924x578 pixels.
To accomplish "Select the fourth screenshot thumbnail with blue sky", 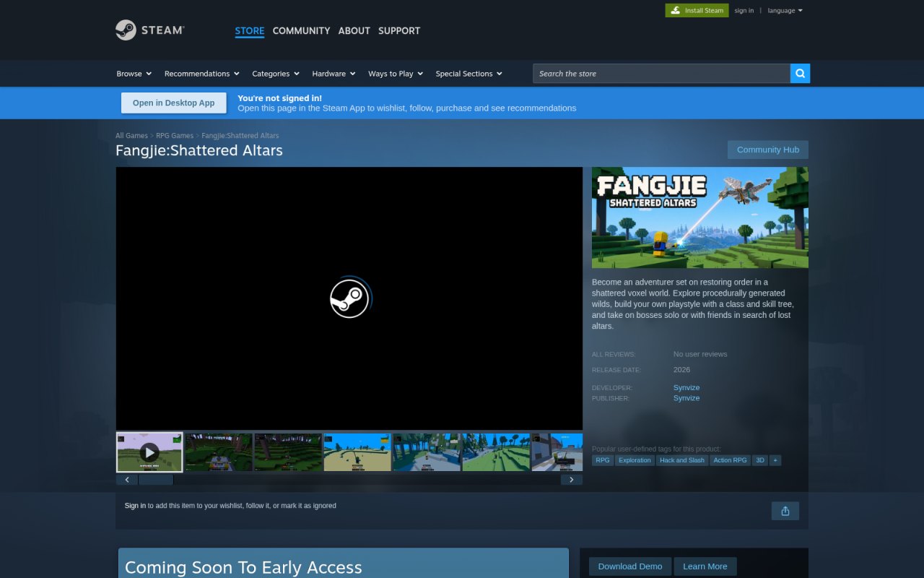I will [x=357, y=452].
